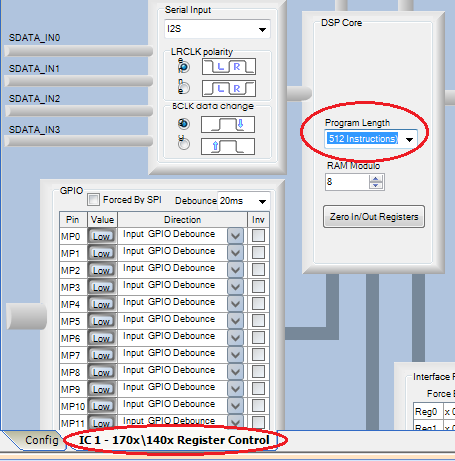Check Inv box for MP8

click(x=258, y=371)
